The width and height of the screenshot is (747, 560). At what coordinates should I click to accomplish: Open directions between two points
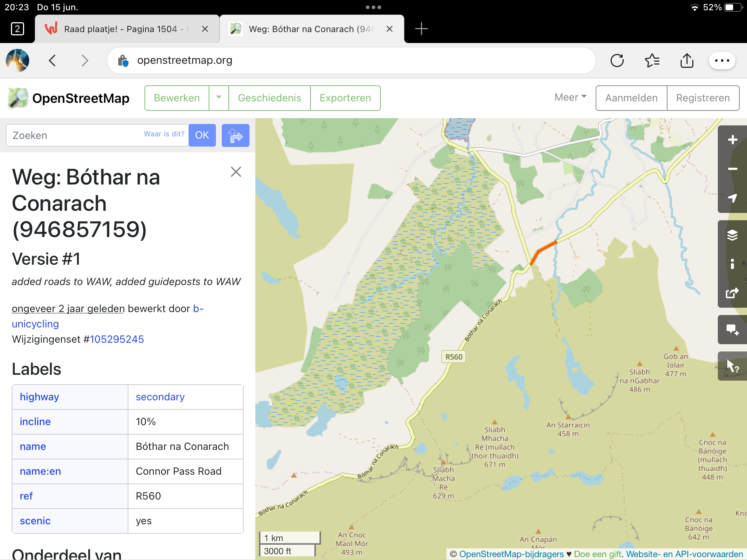235,136
